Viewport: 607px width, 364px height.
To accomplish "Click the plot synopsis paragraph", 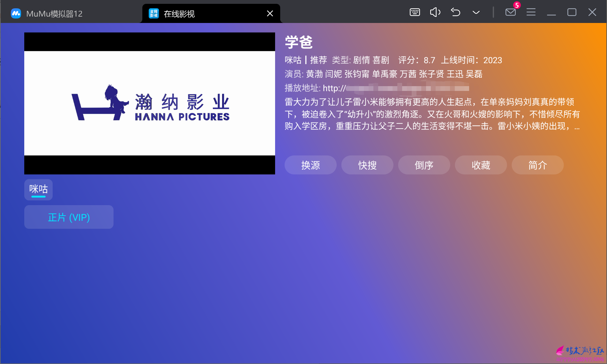I will [x=432, y=114].
